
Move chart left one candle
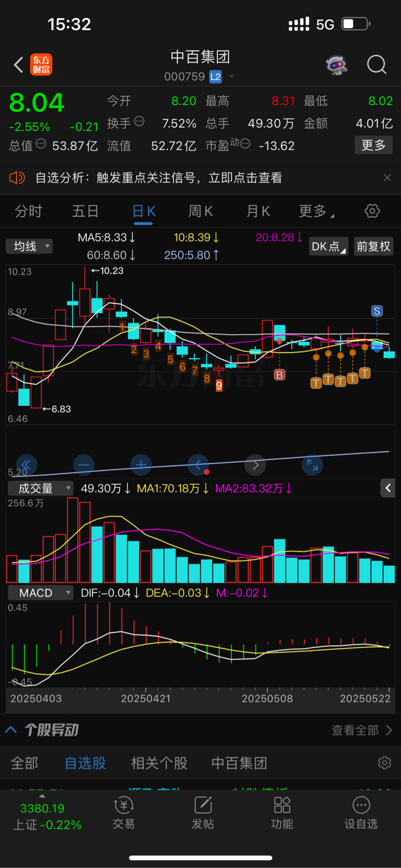(198, 465)
